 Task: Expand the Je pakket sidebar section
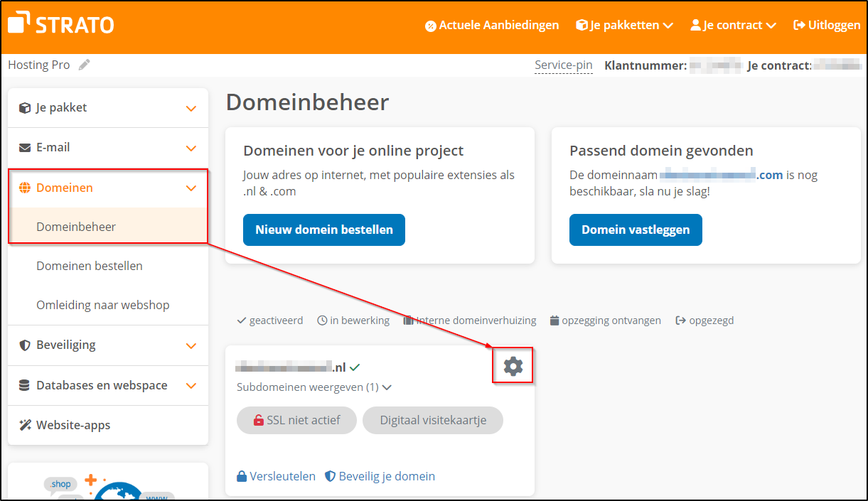107,108
